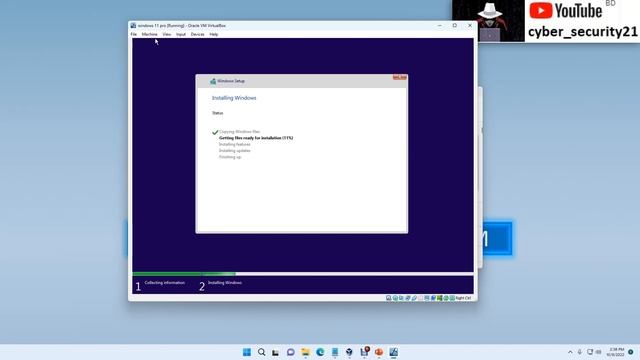The height and width of the screenshot is (360, 640).
Task: Open the orange PowerPoint icon on the taskbar
Action: (x=379, y=352)
